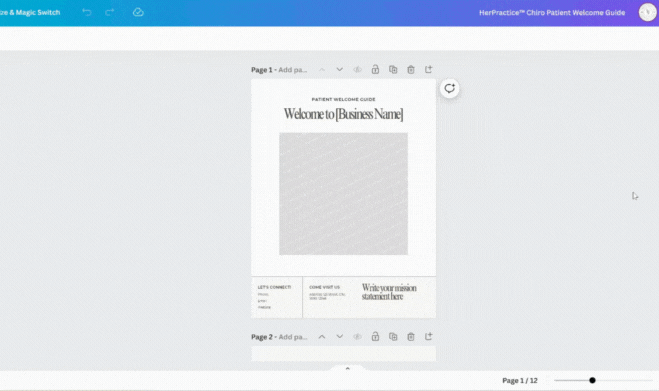Undo the last action
659x391 pixels.
click(87, 12)
